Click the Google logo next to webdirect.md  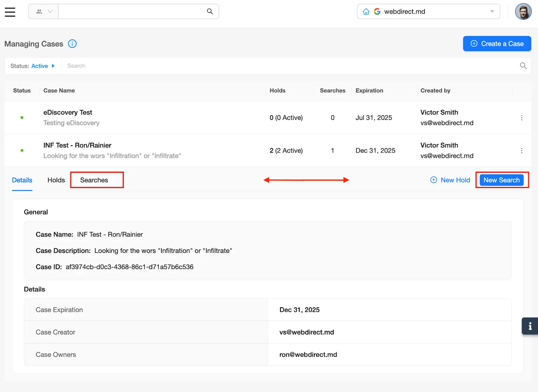coord(377,11)
